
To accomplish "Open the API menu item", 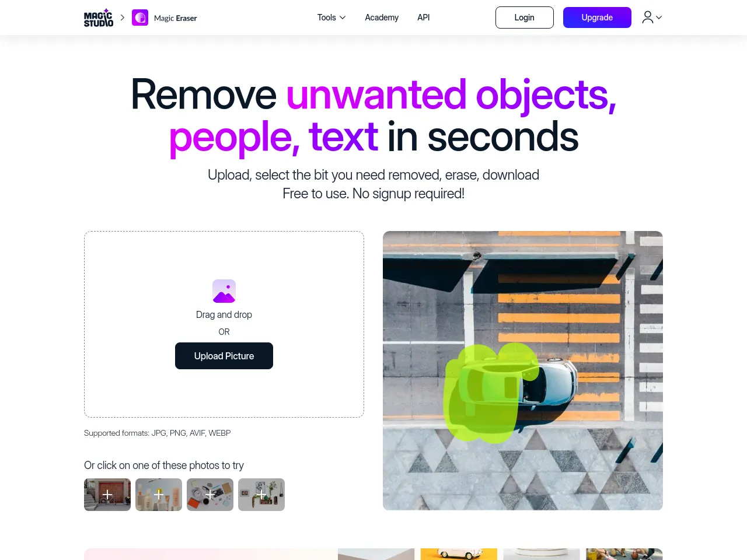I will click(424, 17).
